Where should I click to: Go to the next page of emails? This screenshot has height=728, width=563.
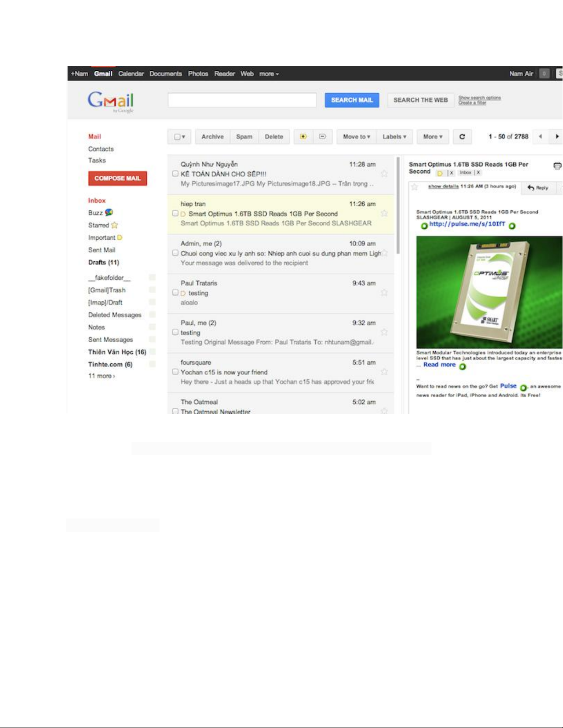557,136
